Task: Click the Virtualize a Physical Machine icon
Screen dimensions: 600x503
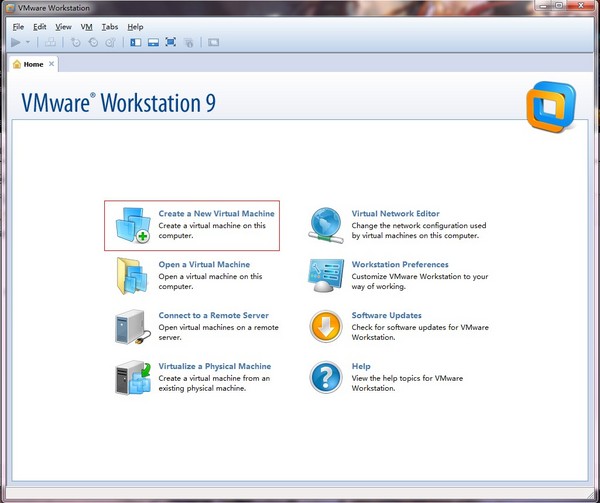Action: (132, 377)
